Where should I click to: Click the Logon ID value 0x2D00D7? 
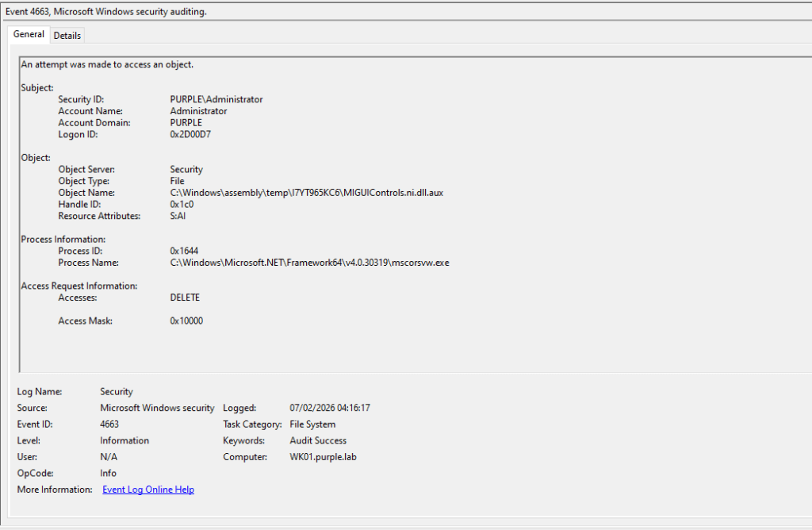click(x=190, y=135)
